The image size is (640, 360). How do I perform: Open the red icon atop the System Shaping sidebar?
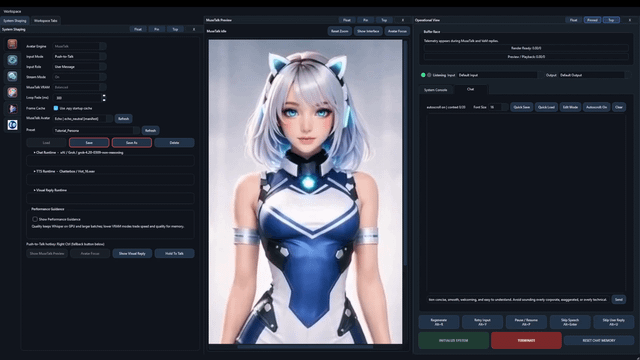(12, 44)
